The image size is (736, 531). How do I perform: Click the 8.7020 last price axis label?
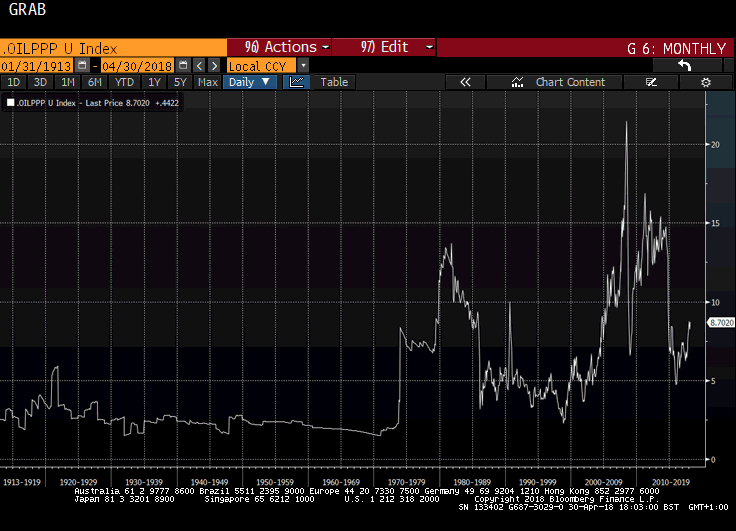point(721,323)
